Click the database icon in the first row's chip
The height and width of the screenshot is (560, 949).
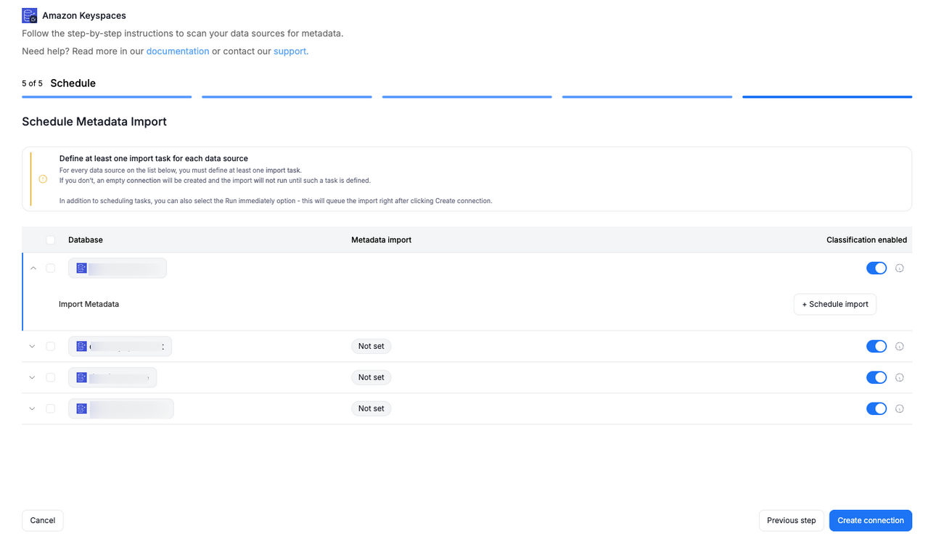82,268
